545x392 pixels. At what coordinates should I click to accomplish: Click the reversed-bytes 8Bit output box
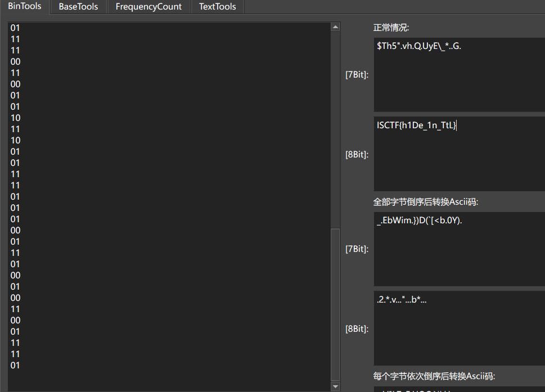click(458, 328)
